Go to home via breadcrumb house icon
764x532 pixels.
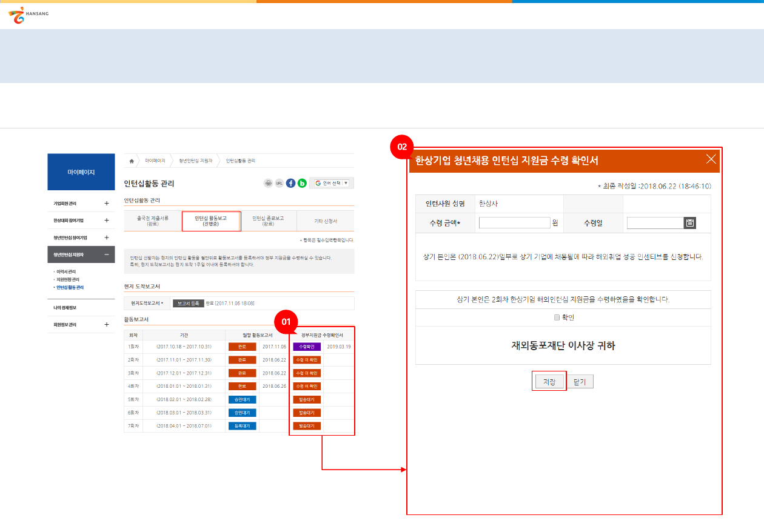pos(132,161)
